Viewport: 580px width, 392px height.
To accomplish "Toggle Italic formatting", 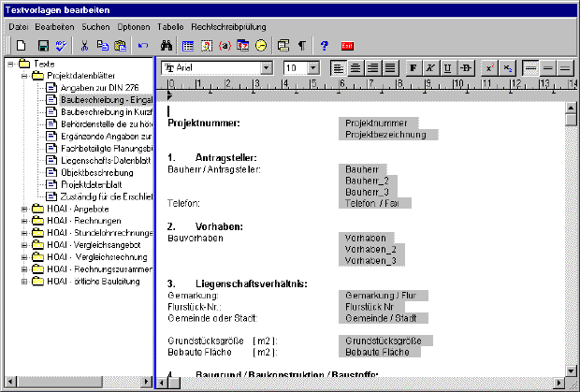I will click(429, 68).
